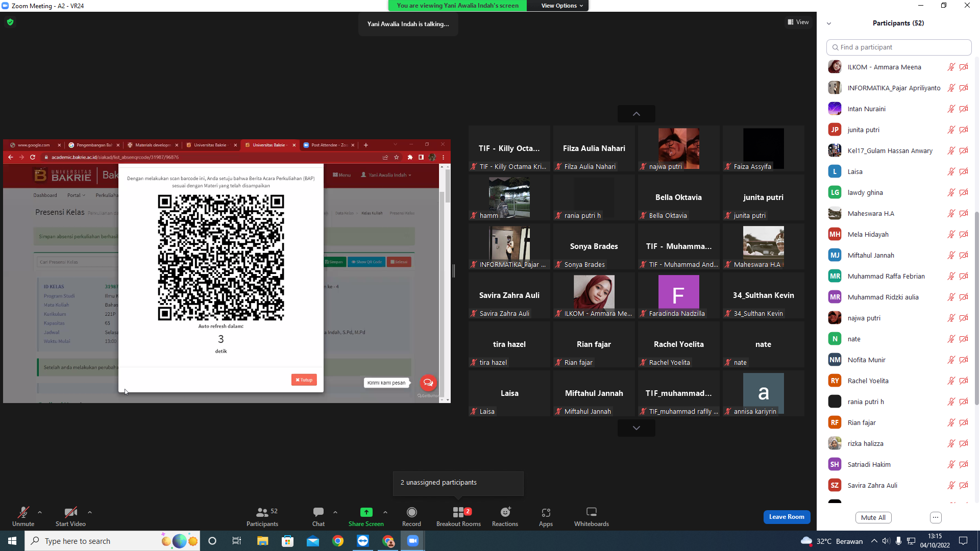This screenshot has height=551, width=980.
Task: Expand audio settings arrow beside Unmute
Action: (x=40, y=512)
